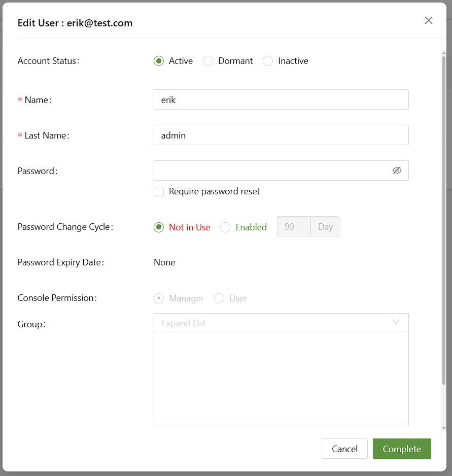Viewport: 452px width, 476px height.
Task: Click the dialog's vertical scrollbar thumb
Action: click(x=444, y=218)
